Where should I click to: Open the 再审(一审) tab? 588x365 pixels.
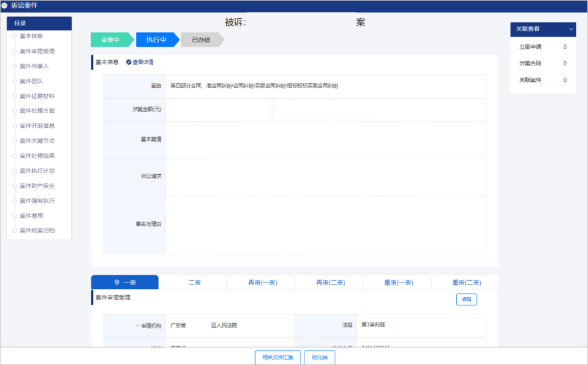point(262,283)
